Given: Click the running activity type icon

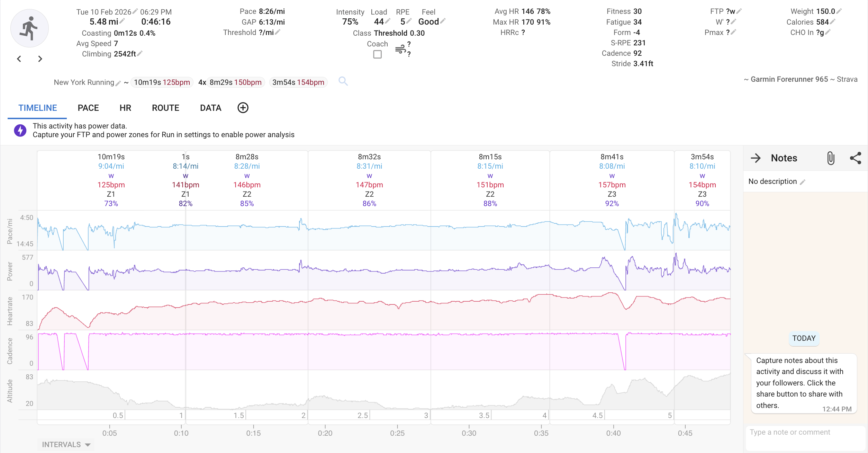Looking at the screenshot, I should click(x=29, y=28).
